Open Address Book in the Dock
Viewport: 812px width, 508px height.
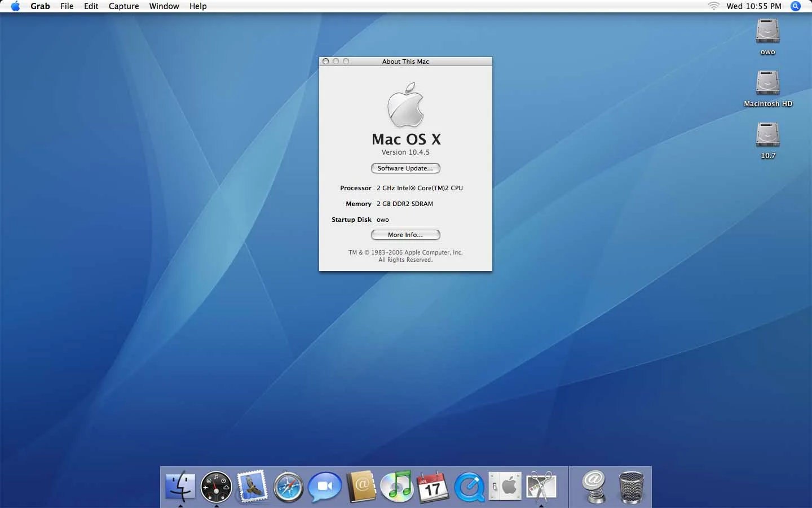pos(361,486)
